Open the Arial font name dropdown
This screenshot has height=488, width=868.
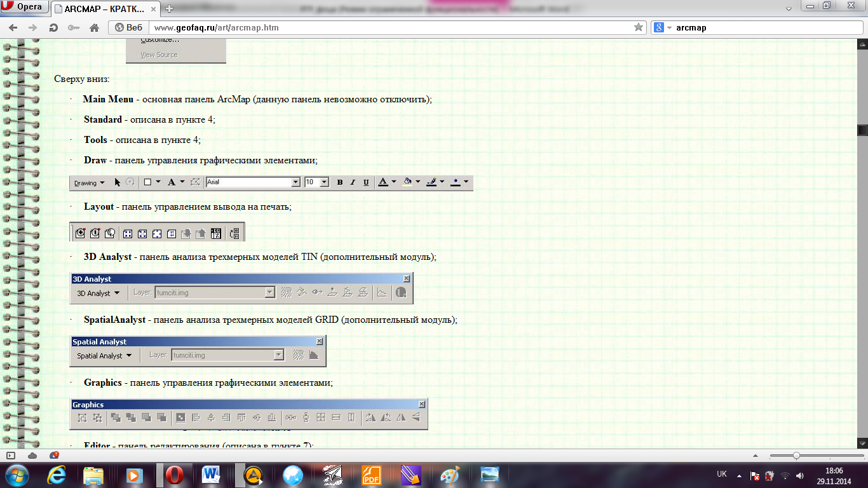[x=295, y=182]
